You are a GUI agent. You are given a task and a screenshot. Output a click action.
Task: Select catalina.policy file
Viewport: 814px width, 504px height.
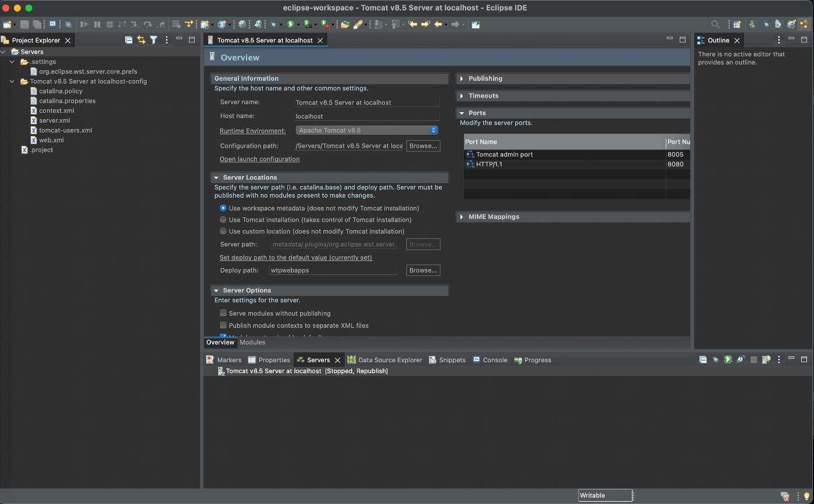click(60, 91)
